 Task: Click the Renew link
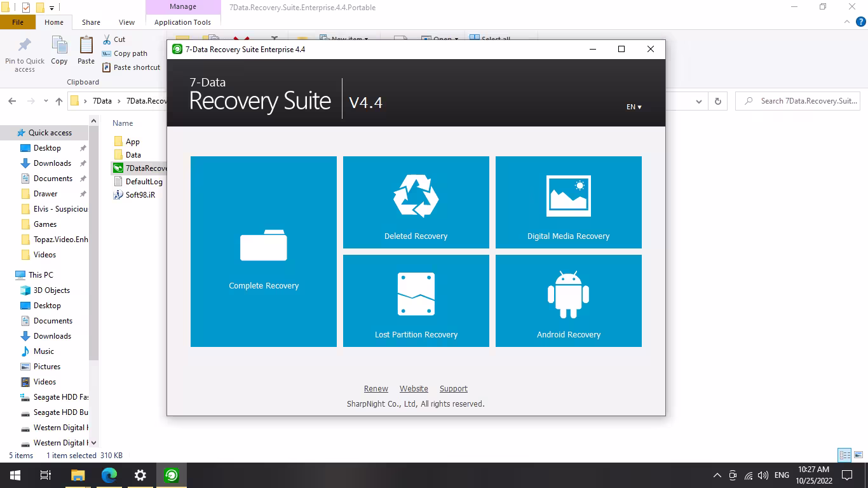(x=376, y=389)
